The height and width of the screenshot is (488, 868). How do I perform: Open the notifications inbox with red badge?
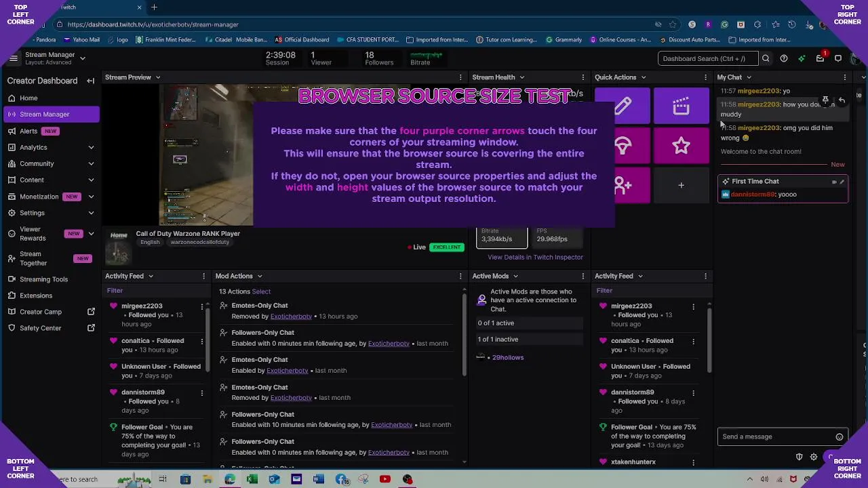click(x=820, y=58)
